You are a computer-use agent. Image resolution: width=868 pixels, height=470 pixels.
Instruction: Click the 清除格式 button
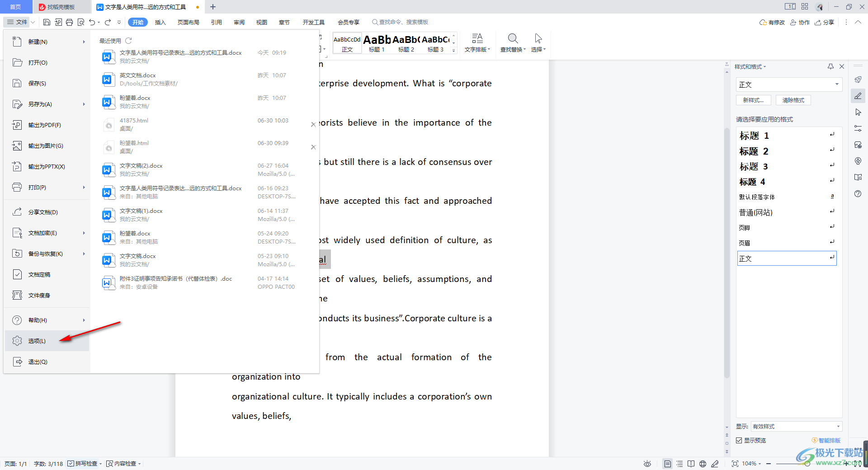click(793, 100)
